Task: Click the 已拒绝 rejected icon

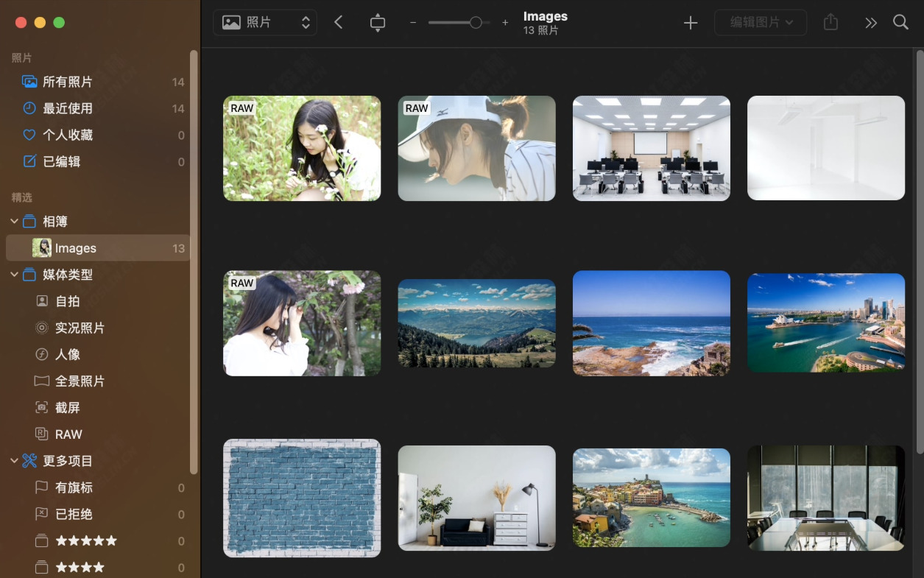Action: coord(42,514)
